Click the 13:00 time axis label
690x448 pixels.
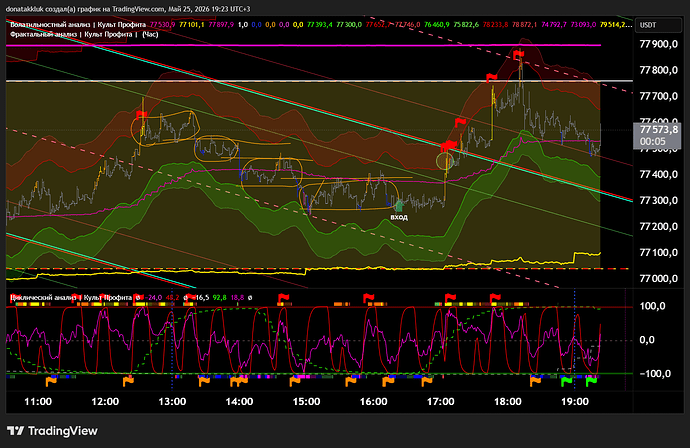pyautogui.click(x=172, y=402)
